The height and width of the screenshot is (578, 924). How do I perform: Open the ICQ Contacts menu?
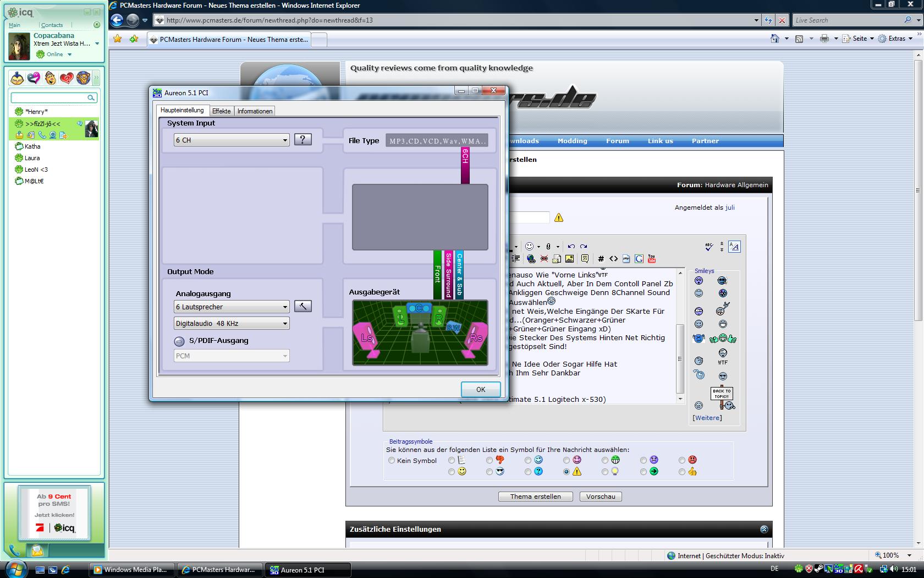52,25
